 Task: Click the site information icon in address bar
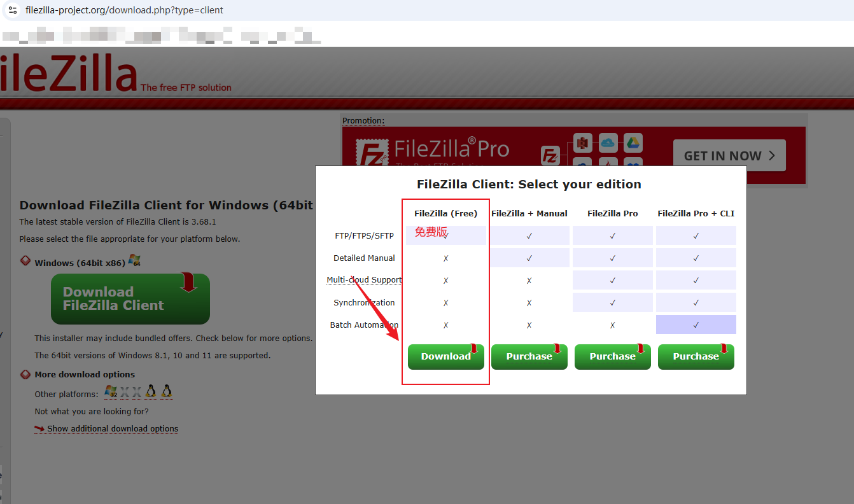coord(13,10)
